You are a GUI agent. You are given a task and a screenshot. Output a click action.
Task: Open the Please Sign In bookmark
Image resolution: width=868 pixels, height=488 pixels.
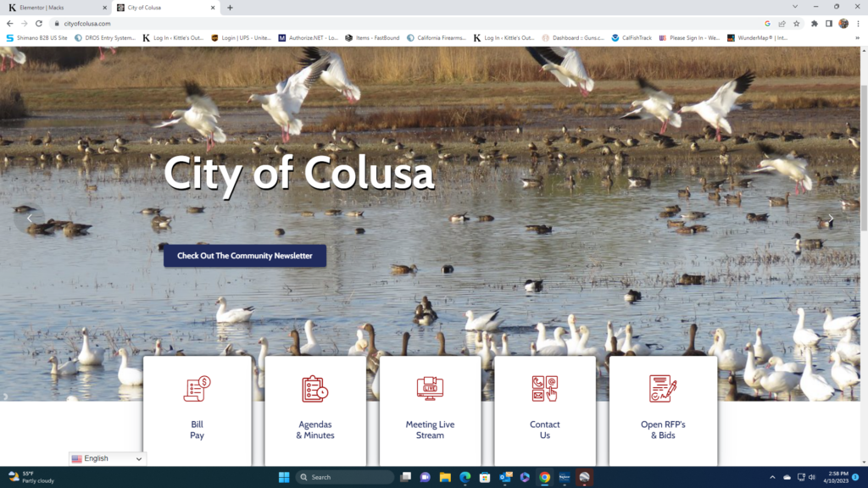689,37
